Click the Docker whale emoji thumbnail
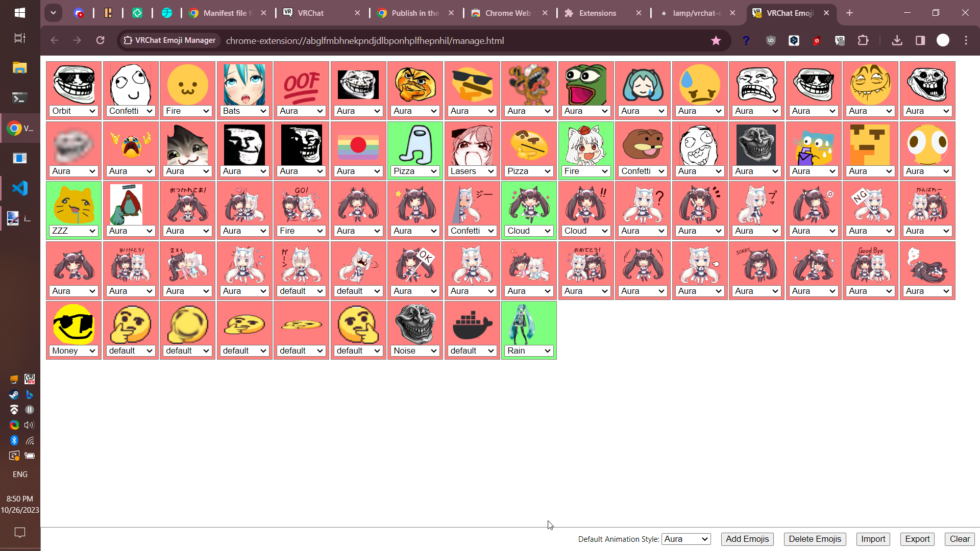Screen dimensions: 980x551 tap(472, 324)
